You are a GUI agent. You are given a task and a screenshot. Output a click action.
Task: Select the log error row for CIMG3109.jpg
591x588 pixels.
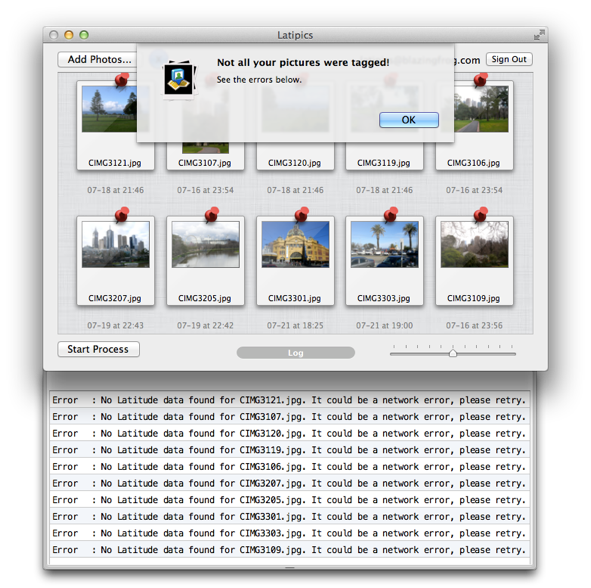point(289,550)
